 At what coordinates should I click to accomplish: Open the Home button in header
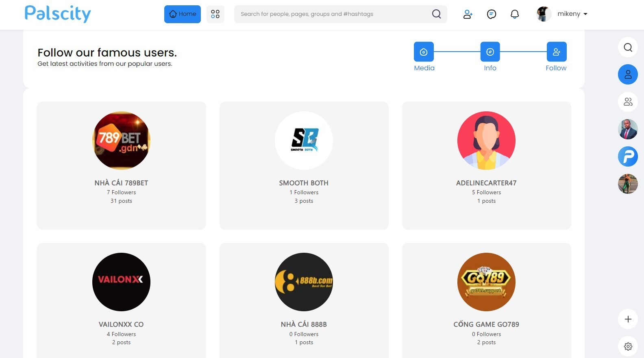[x=183, y=14]
